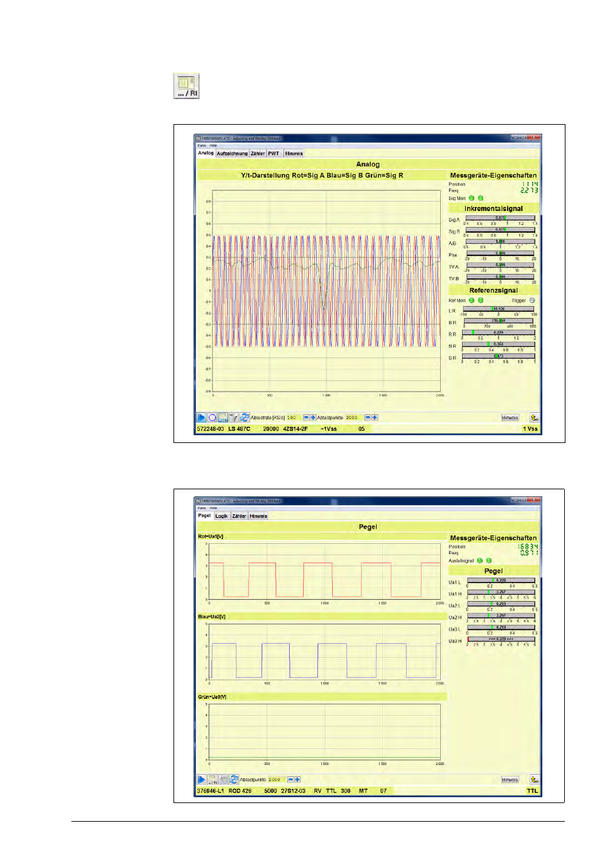Viewport: 613px width, 868px height.
Task: Click the '.../RI' display icon in Pegel toolbar
Action: tap(212, 780)
